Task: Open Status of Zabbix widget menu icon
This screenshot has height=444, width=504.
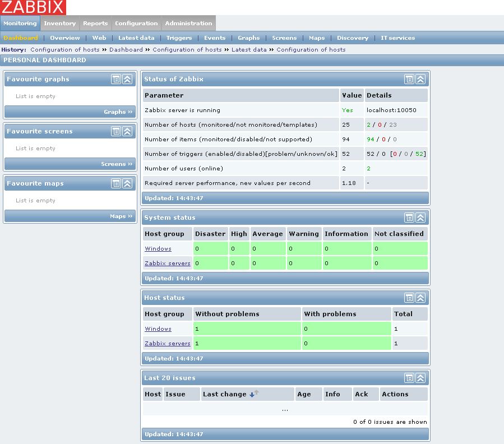Action: coord(409,79)
